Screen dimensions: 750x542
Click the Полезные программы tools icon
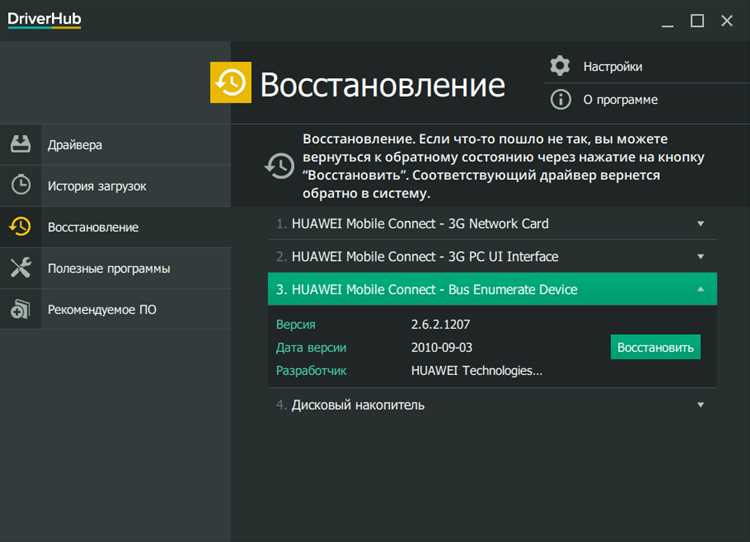click(21, 268)
